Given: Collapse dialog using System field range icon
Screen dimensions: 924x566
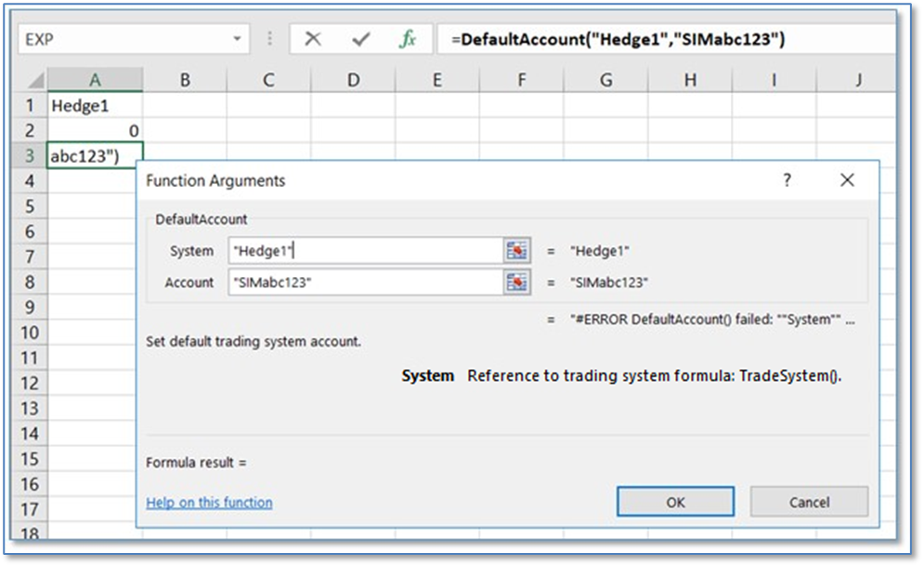Looking at the screenshot, I should point(515,251).
